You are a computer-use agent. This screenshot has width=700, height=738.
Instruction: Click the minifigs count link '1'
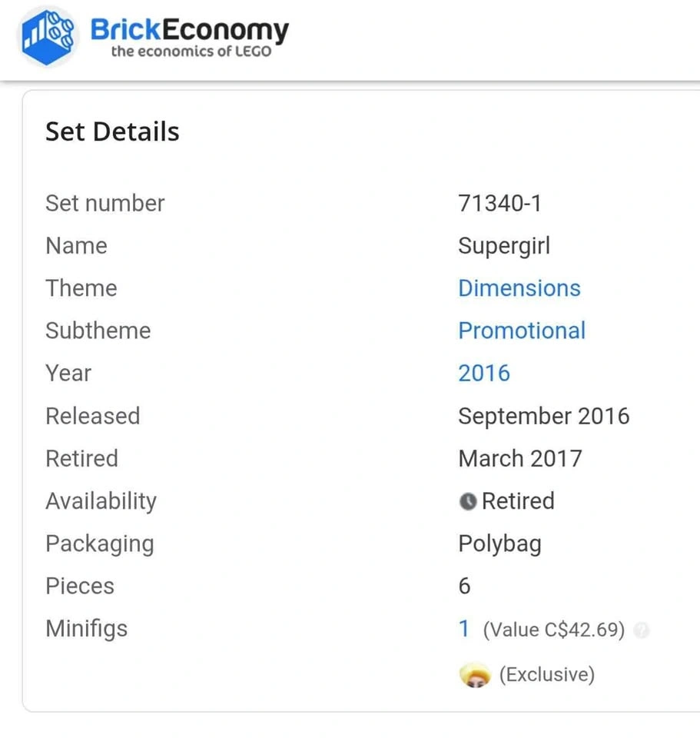tap(463, 629)
